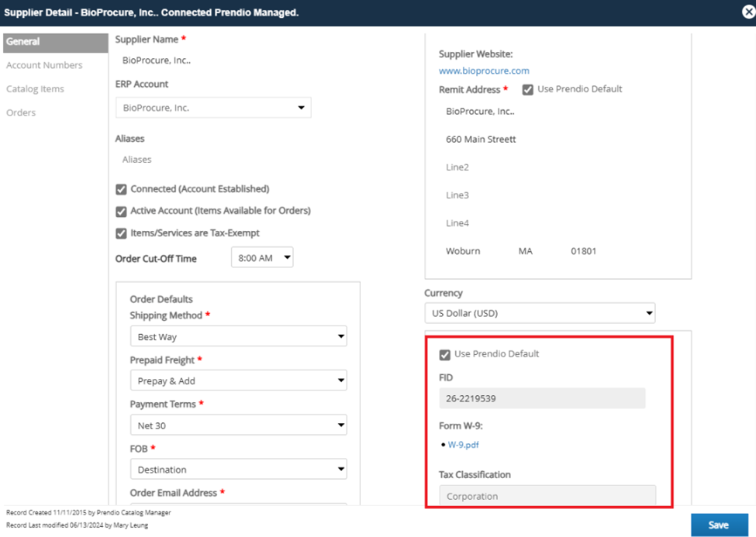
Task: Toggle Active Account checkbox
Action: pos(121,211)
